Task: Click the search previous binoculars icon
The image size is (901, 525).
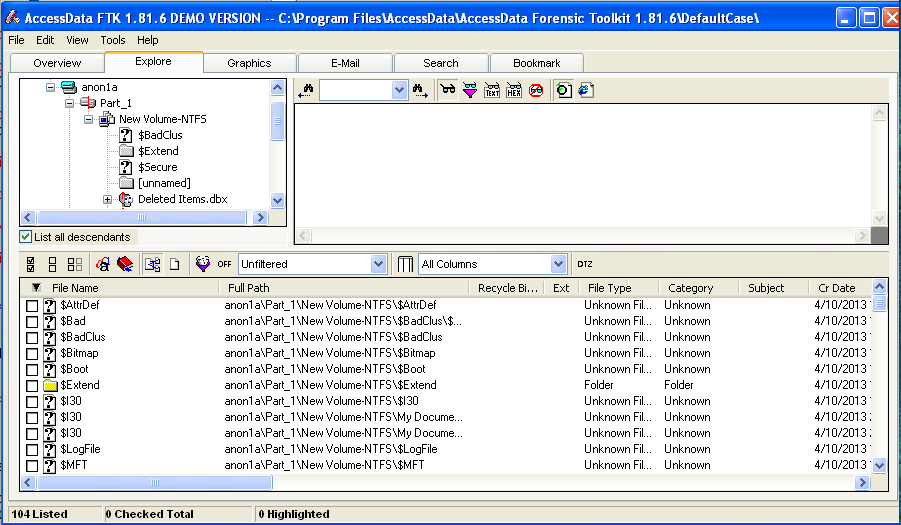Action: tap(306, 90)
